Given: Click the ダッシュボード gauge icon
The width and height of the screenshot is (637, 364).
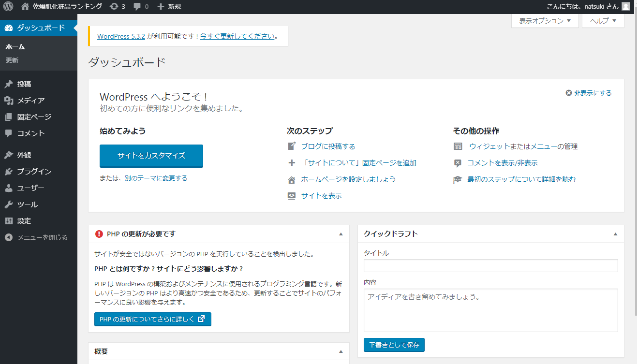Looking at the screenshot, I should pyautogui.click(x=9, y=28).
